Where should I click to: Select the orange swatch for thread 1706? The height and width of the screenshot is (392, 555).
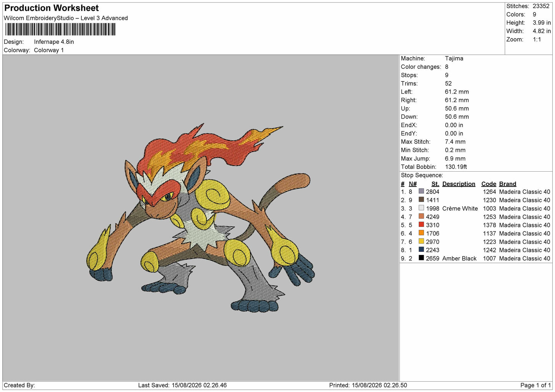[421, 233]
